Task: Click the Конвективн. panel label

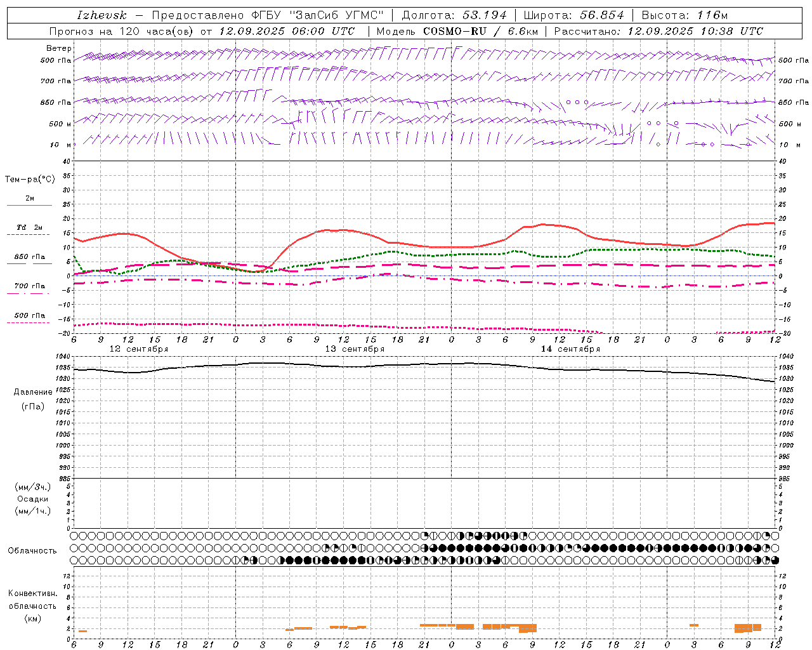Action: pos(32,594)
